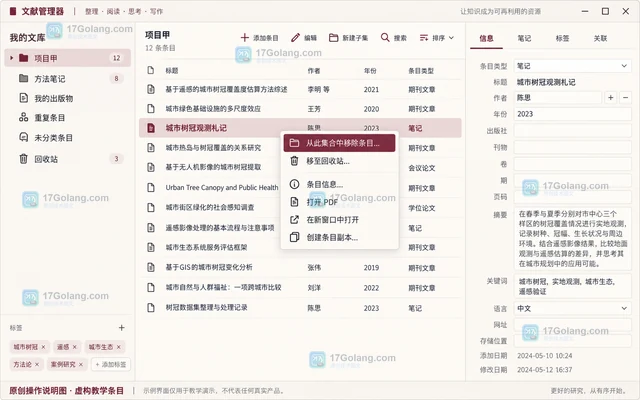Choose 从此集合中移除条目 in context menu

click(339, 143)
